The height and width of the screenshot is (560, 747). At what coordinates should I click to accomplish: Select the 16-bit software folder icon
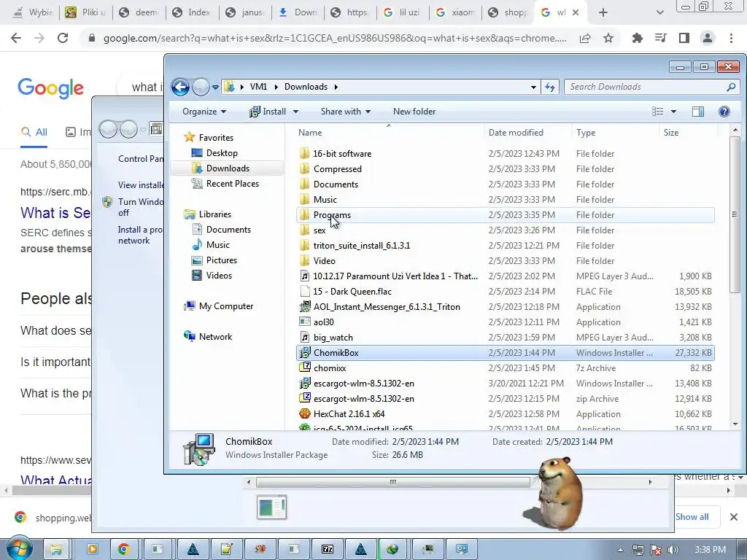(x=304, y=153)
